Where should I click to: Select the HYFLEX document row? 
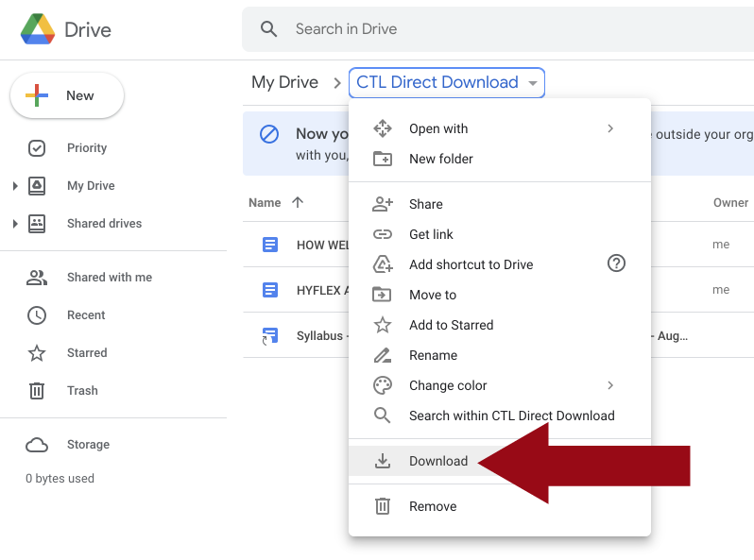point(498,290)
